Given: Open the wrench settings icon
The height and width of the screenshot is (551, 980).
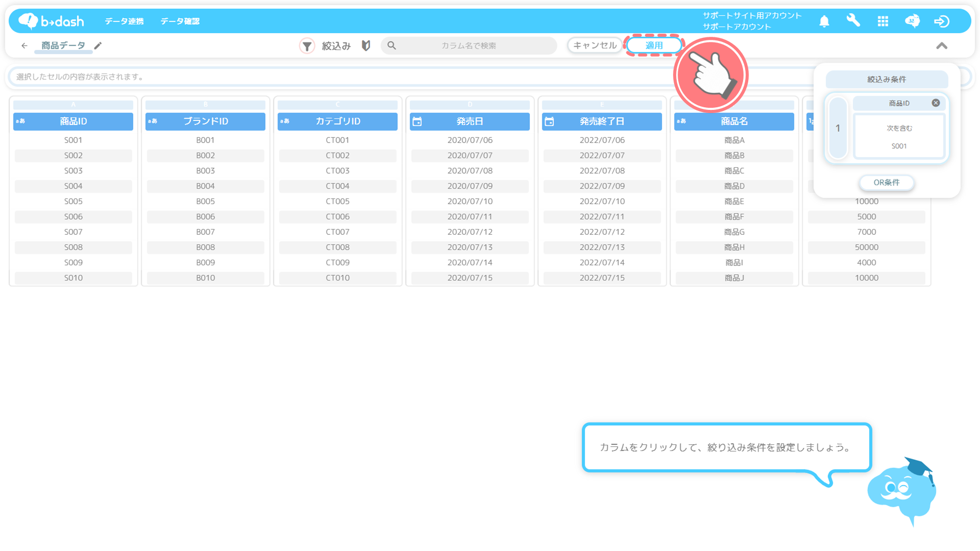Looking at the screenshot, I should click(853, 21).
